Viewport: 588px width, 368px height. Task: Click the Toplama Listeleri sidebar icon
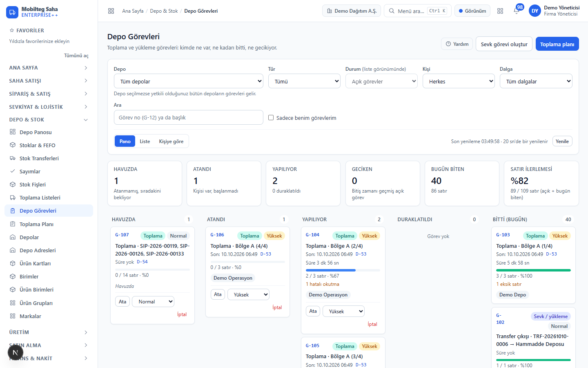13,197
